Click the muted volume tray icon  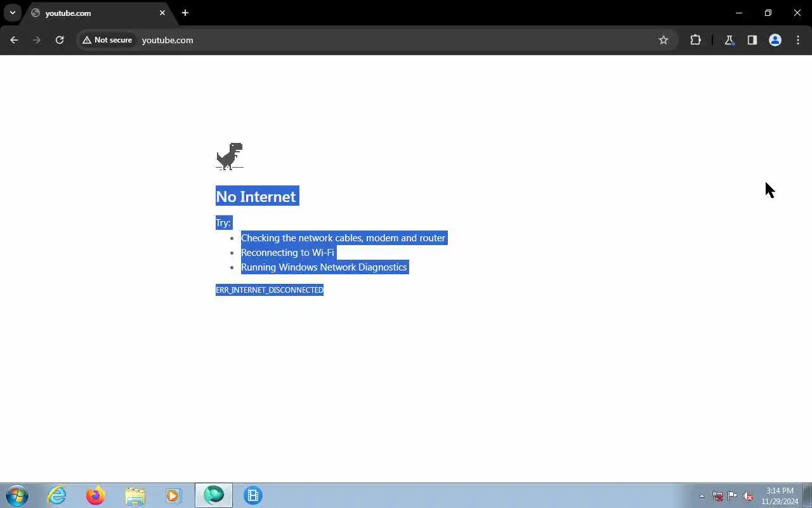click(x=749, y=496)
